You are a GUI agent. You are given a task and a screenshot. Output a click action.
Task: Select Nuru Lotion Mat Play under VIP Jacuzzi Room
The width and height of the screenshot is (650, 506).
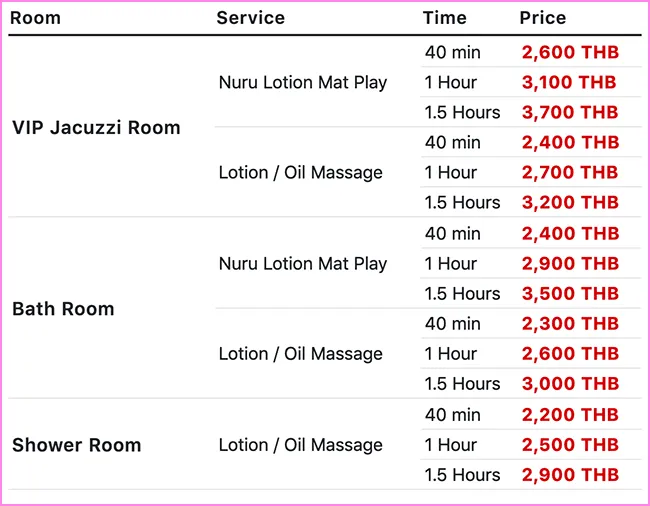point(302,82)
